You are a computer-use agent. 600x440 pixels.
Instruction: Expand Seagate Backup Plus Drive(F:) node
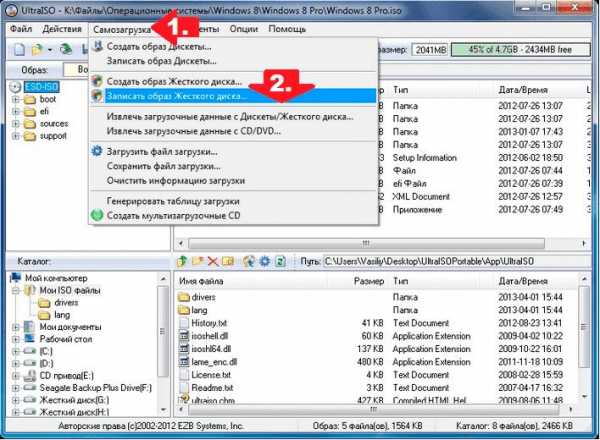[16, 388]
